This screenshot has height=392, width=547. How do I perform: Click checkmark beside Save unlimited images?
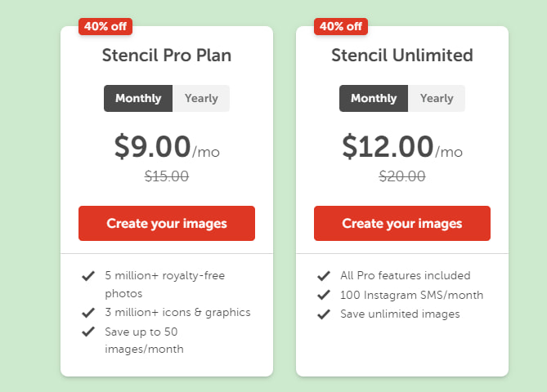click(x=324, y=314)
